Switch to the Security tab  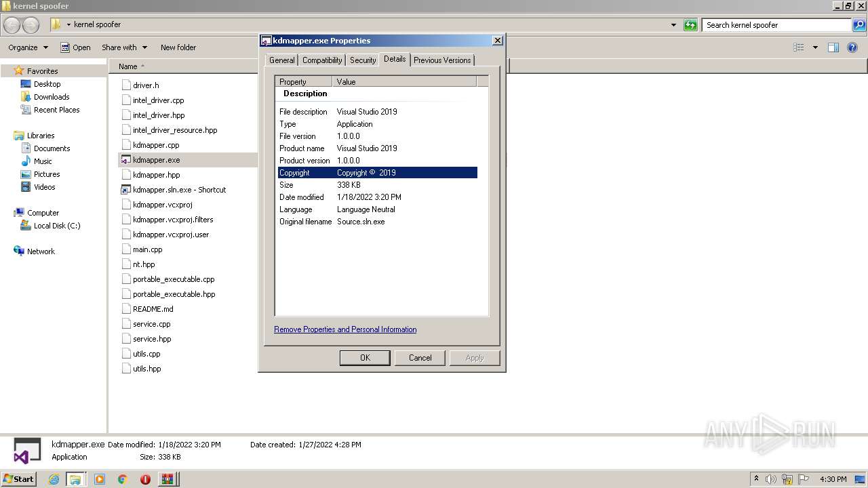pos(363,60)
